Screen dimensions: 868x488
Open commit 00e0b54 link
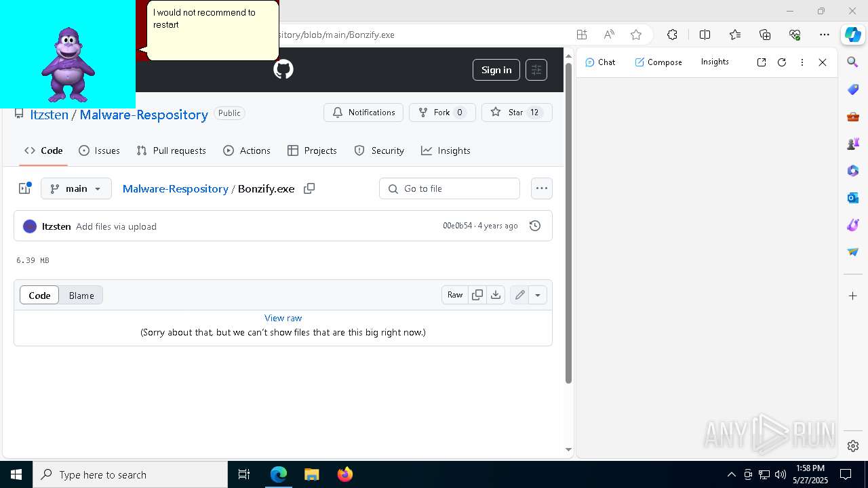[x=457, y=226]
